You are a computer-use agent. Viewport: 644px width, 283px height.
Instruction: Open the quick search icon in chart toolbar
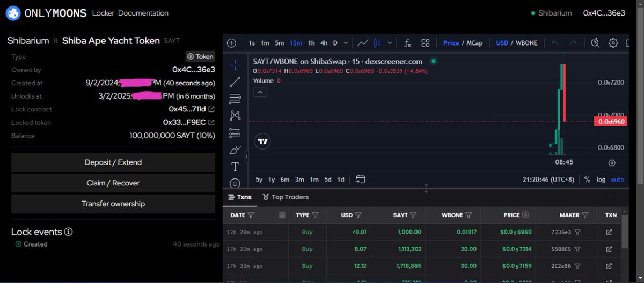pos(595,43)
